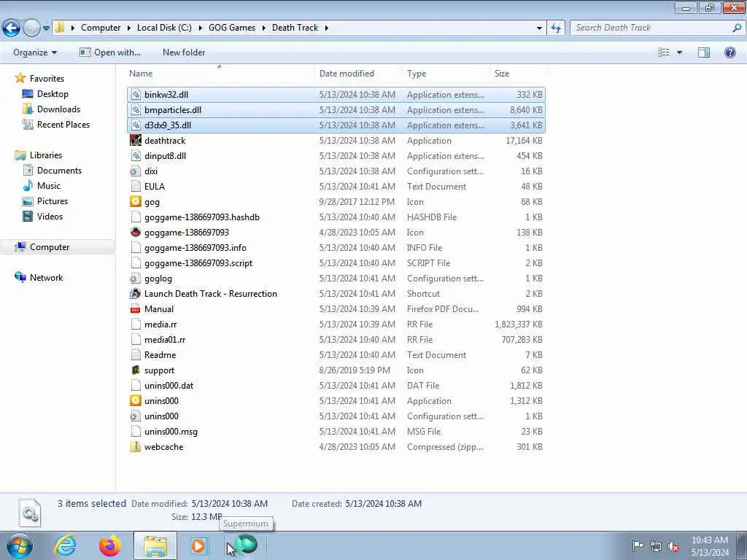This screenshot has height=560, width=747.
Task: Select Computer in the breadcrumb path
Action: pyautogui.click(x=101, y=28)
